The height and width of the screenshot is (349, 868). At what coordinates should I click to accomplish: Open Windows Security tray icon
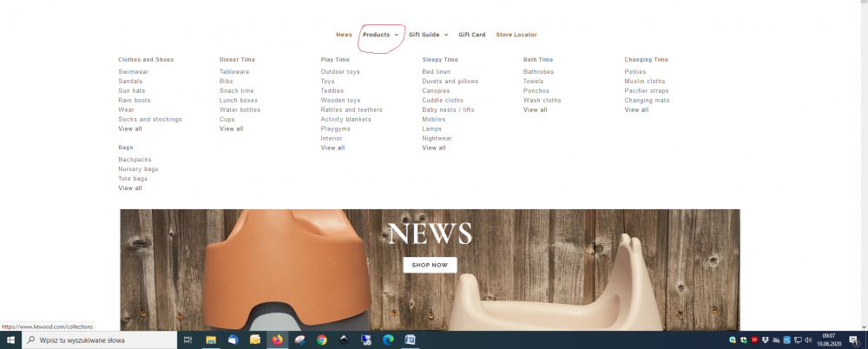click(x=744, y=340)
